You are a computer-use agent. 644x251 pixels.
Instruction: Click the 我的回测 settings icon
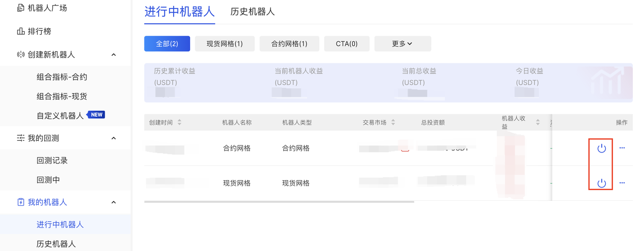pyautogui.click(x=21, y=138)
